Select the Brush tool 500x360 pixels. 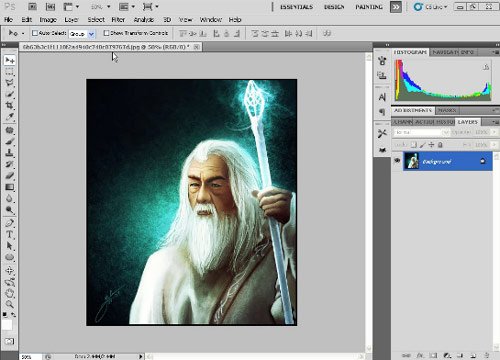click(x=10, y=141)
